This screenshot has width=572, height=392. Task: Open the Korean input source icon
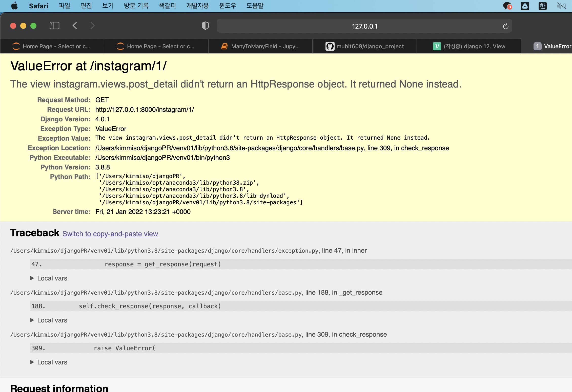(x=542, y=6)
